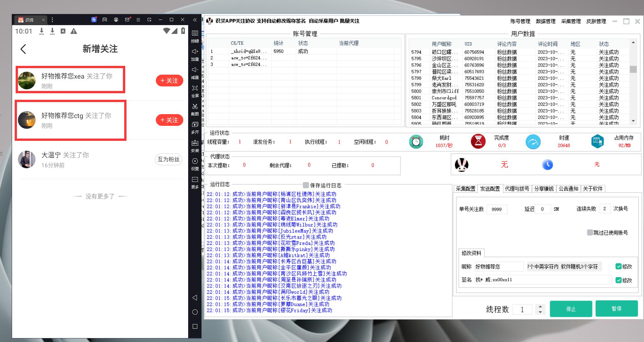Open the emulator three-dot menu in title bar
The width and height of the screenshot is (644, 342).
[52, 20]
